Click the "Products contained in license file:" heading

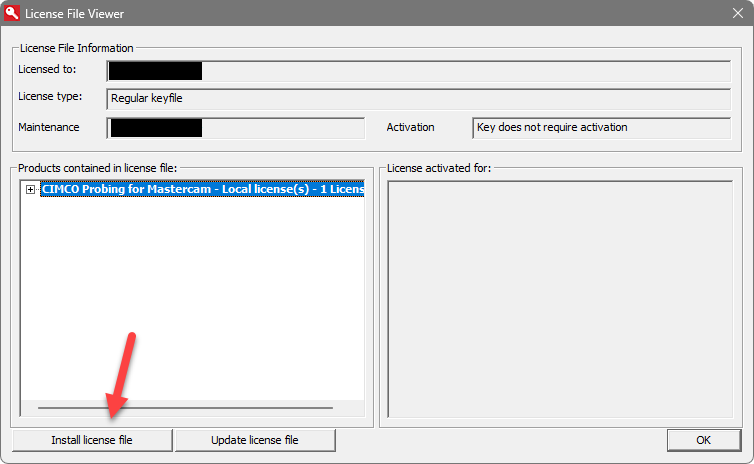tap(98, 168)
